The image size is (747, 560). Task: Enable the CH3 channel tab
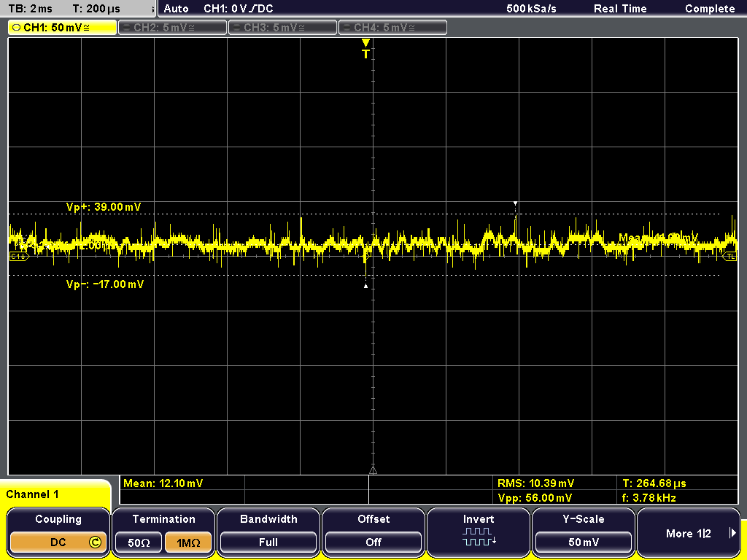pyautogui.click(x=282, y=27)
